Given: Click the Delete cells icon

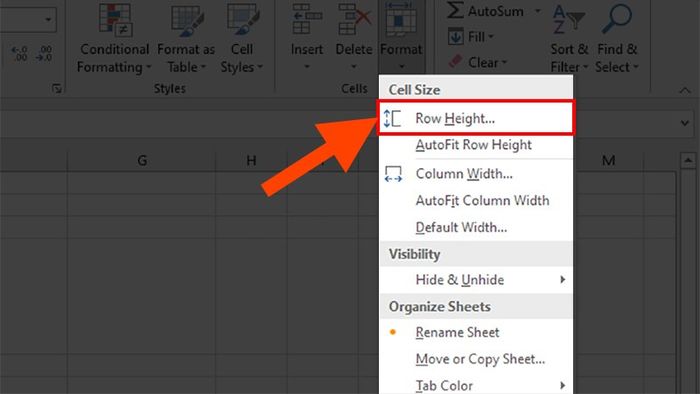Looking at the screenshot, I should click(354, 19).
